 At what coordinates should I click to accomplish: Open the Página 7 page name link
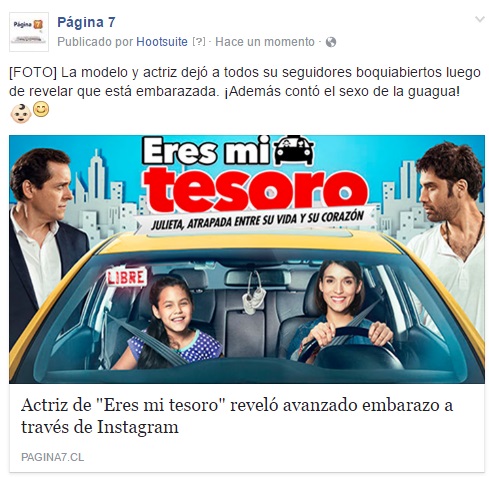(86, 22)
